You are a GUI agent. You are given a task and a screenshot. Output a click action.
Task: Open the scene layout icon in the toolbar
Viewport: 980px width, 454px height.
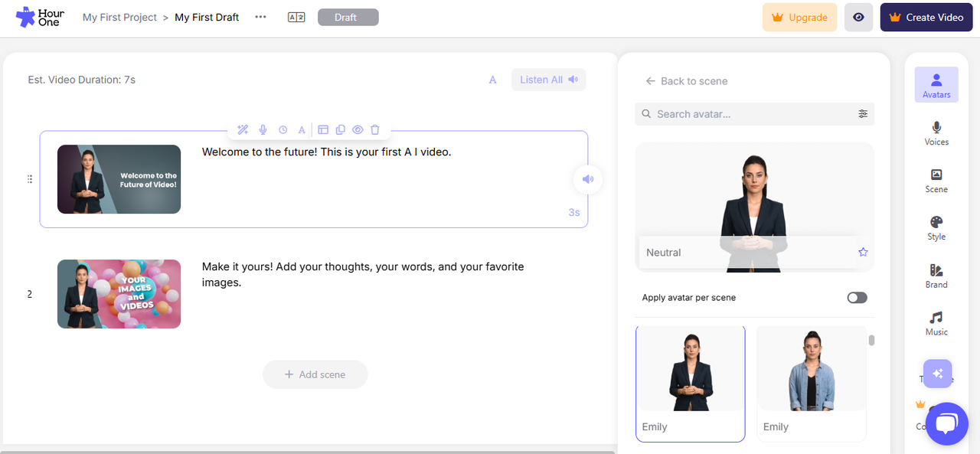point(322,129)
